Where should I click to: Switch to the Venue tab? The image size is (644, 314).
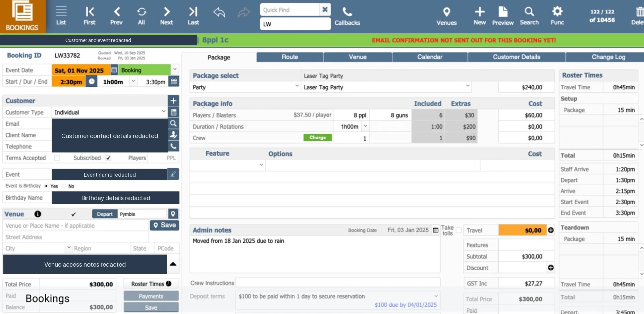click(358, 57)
